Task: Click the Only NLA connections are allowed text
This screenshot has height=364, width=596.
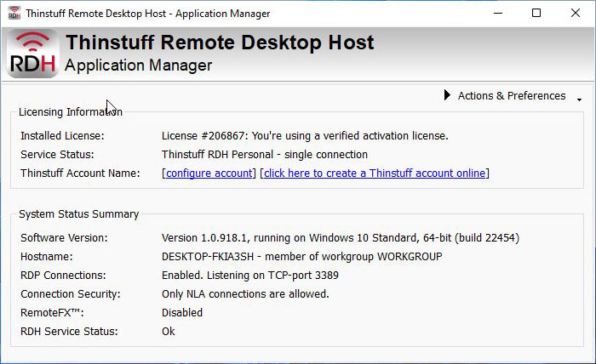Action: click(x=245, y=293)
